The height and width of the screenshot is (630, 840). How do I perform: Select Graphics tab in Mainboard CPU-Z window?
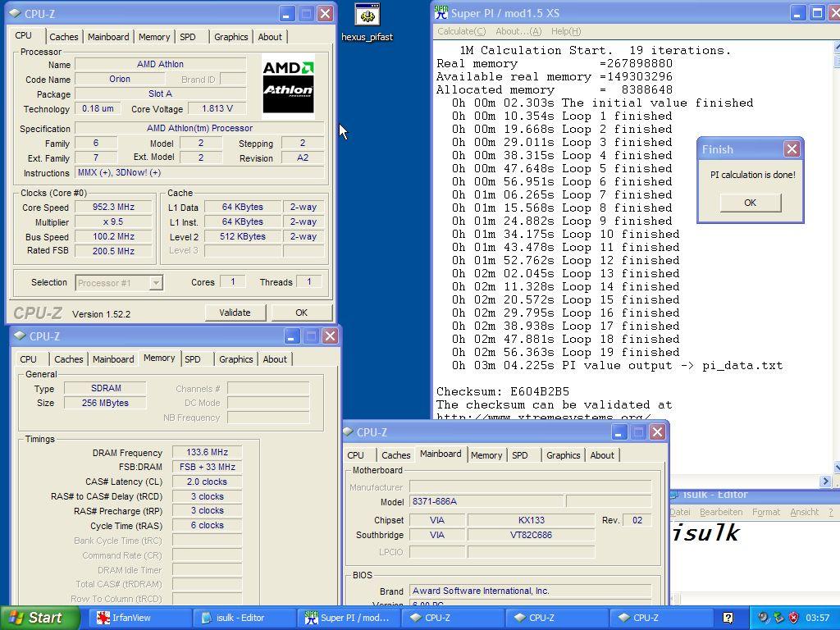pos(563,455)
